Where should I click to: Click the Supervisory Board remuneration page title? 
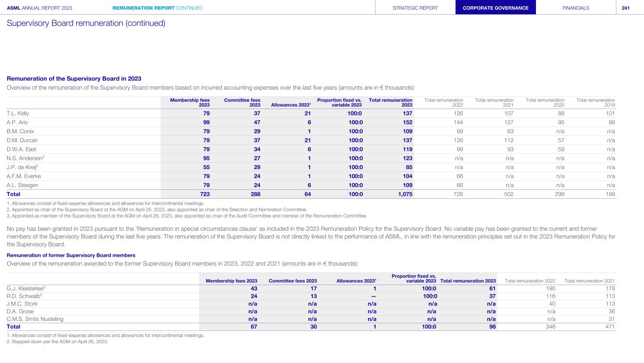[86, 23]
